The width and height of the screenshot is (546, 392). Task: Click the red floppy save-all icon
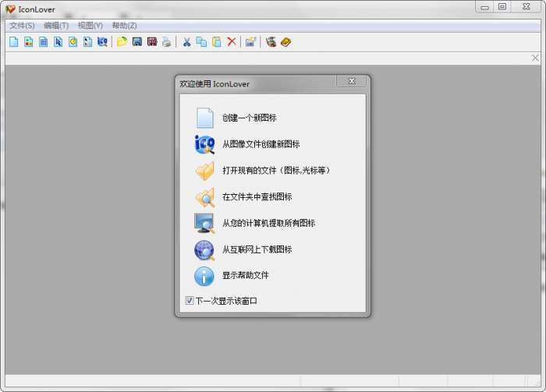[152, 42]
